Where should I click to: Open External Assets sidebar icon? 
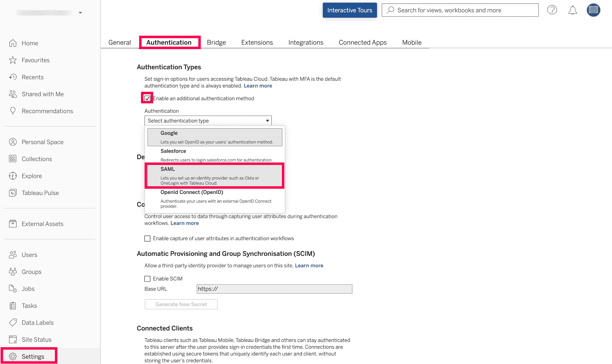click(13, 224)
